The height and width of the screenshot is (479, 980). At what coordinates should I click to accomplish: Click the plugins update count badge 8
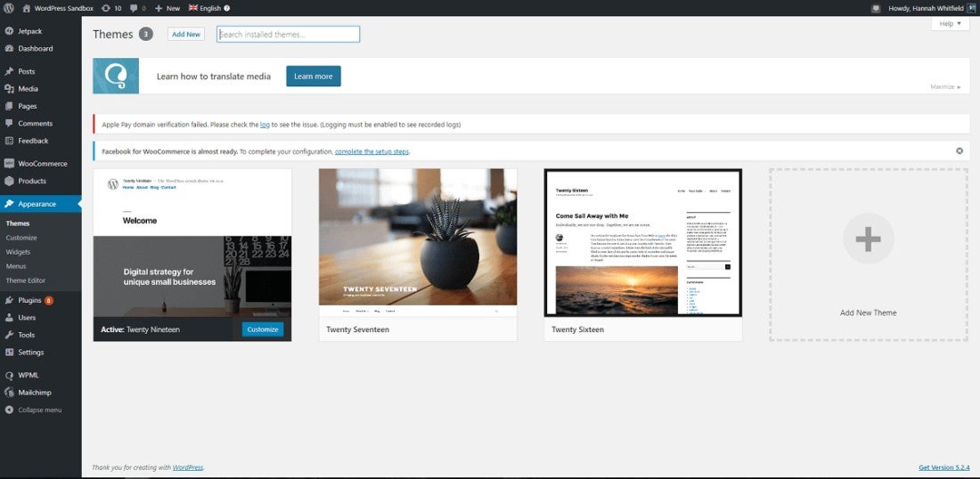point(49,300)
